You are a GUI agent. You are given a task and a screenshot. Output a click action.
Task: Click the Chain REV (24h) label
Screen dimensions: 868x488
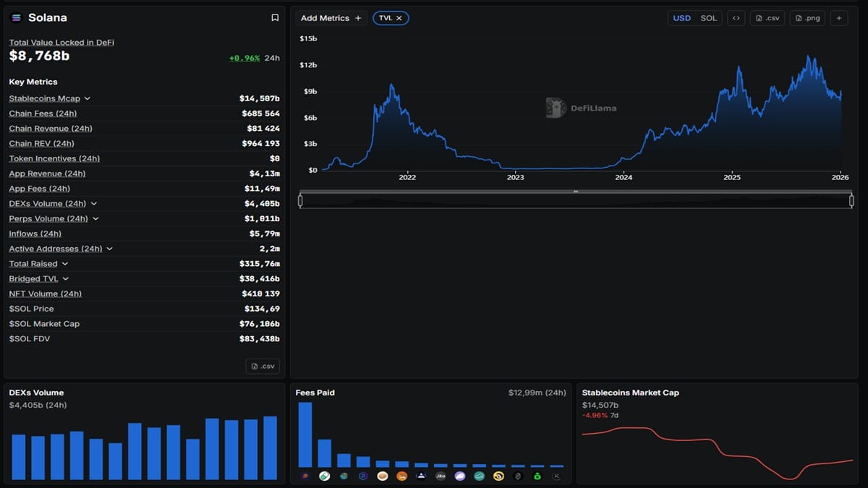click(41, 143)
